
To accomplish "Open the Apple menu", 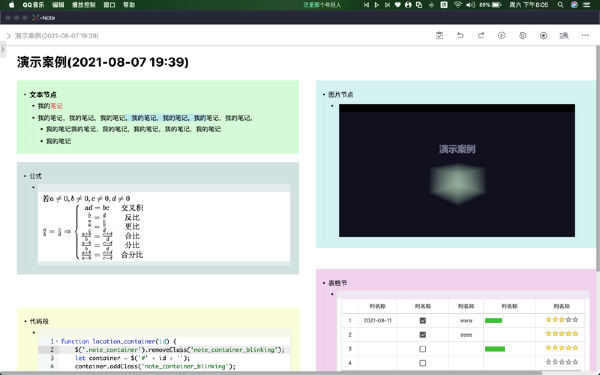I will [11, 5].
